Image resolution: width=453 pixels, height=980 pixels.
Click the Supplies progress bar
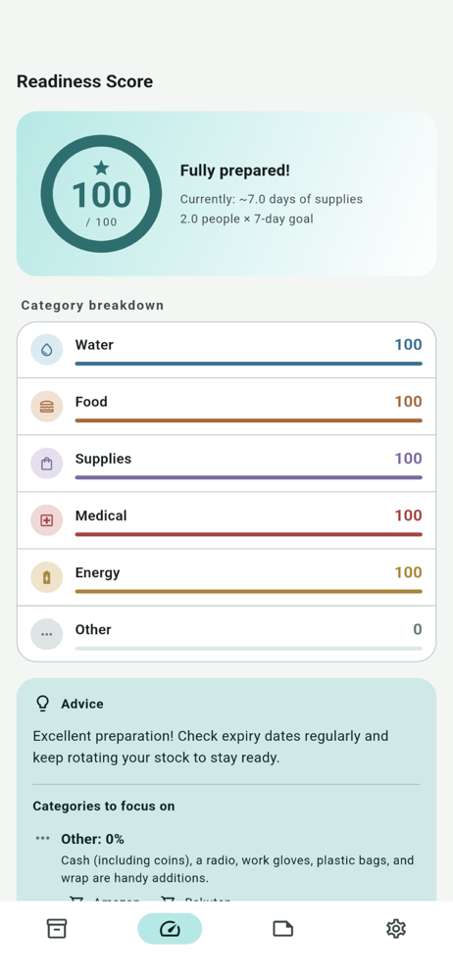pos(248,477)
